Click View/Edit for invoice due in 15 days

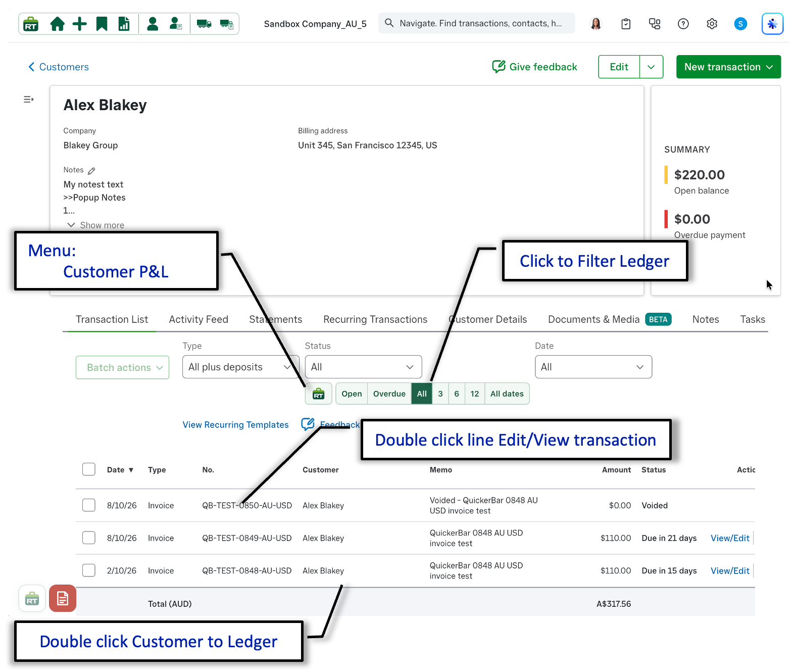pos(730,570)
